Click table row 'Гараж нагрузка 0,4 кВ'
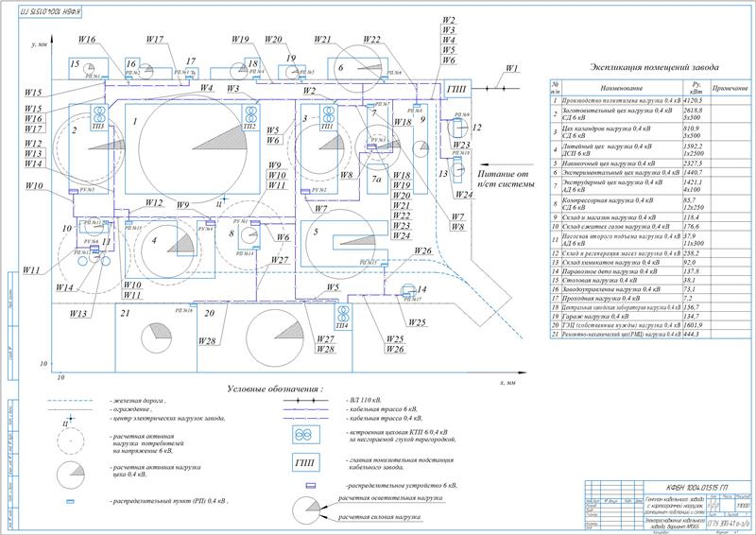 [x=650, y=317]
